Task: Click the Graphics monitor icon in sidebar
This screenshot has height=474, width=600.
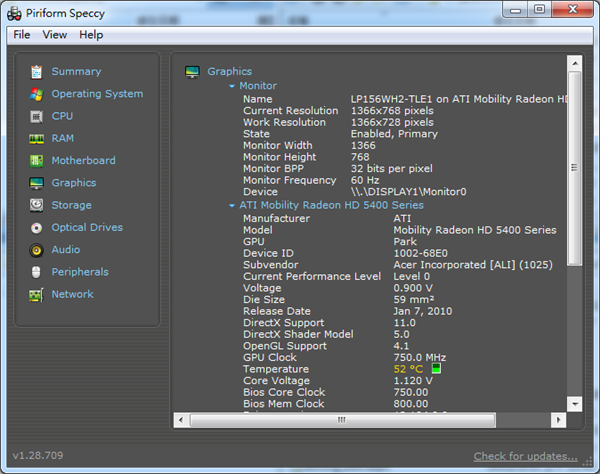Action: 36,183
